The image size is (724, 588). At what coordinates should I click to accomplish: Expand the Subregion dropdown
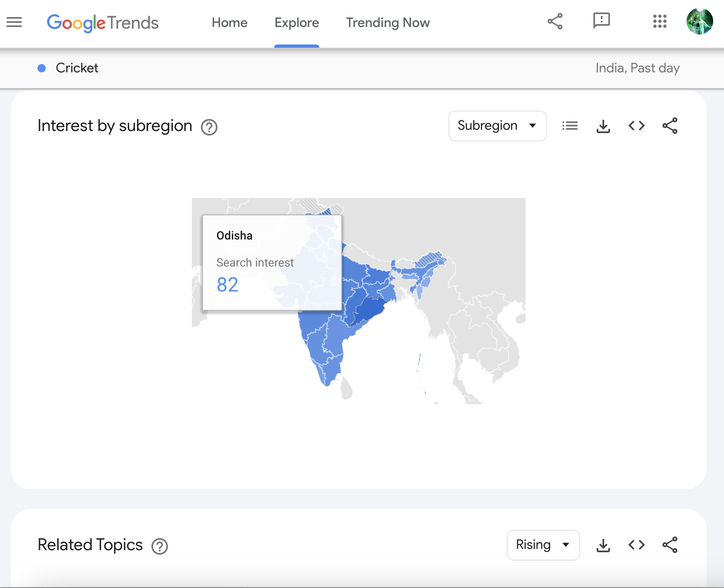(x=497, y=126)
